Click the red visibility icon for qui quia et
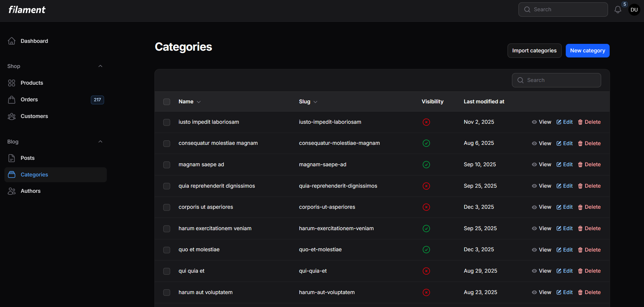 pos(426,271)
